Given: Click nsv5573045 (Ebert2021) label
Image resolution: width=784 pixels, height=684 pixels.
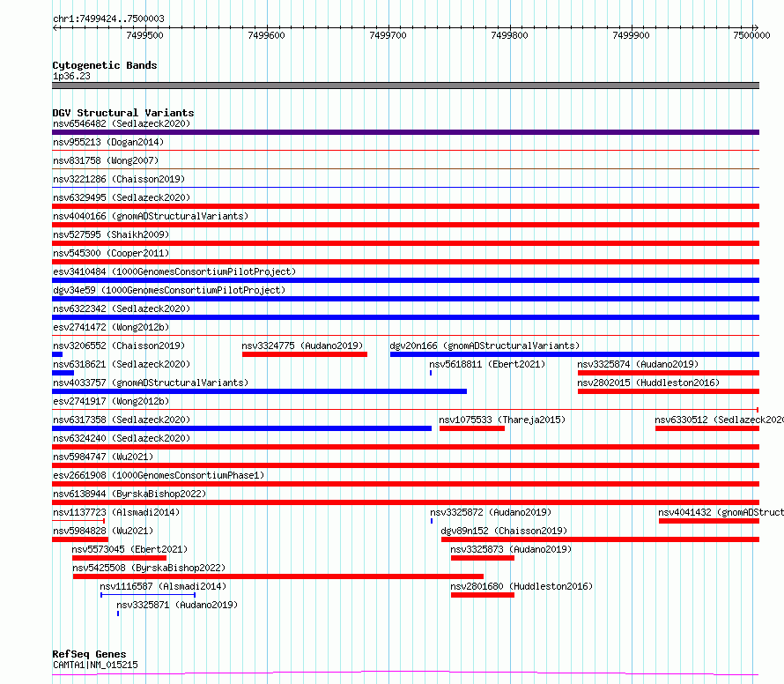Looking at the screenshot, I should coord(129,549).
